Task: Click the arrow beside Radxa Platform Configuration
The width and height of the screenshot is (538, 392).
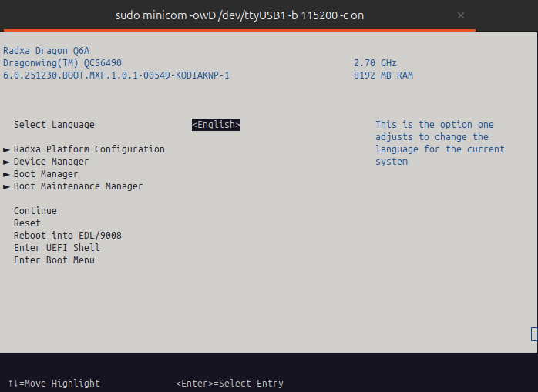Action: click(x=7, y=149)
